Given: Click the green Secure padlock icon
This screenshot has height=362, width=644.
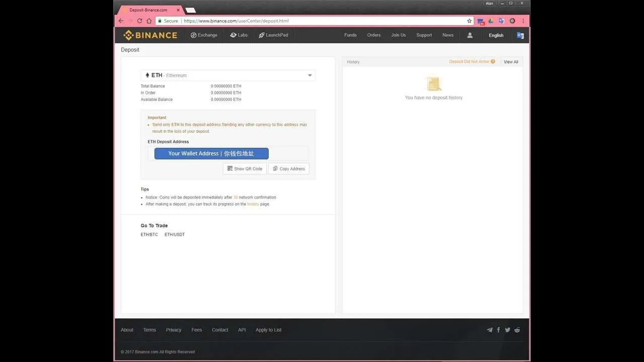Looking at the screenshot, I should [x=159, y=21].
